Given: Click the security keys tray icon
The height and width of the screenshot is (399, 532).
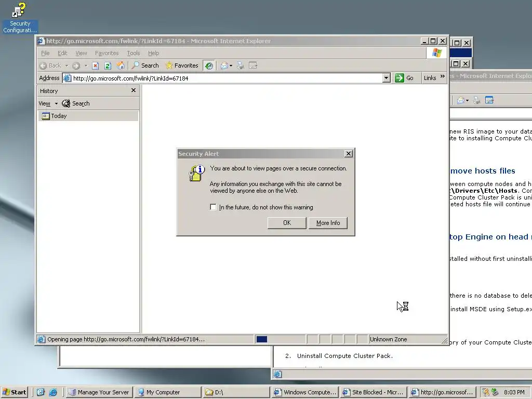Looking at the screenshot, I should point(486,392).
